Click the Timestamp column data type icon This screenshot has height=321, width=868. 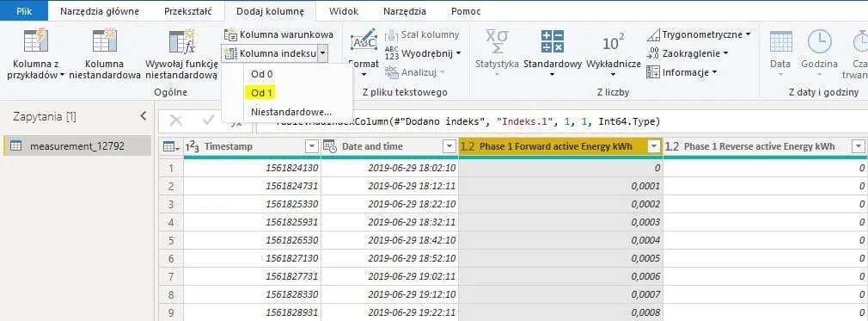point(193,146)
